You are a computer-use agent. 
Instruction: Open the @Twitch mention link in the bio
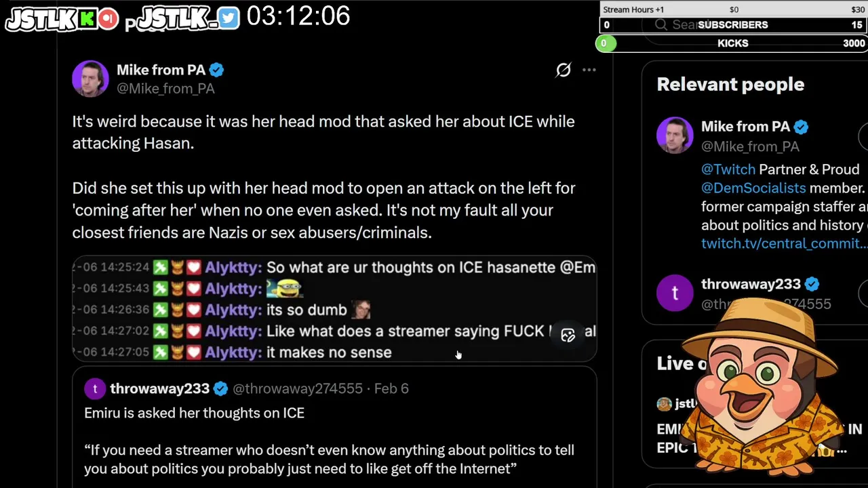(728, 169)
